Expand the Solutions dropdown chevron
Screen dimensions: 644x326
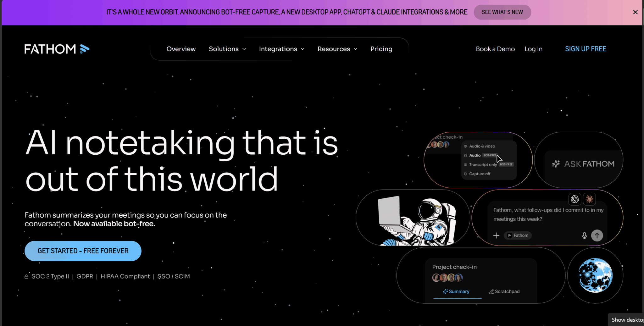[x=244, y=49]
